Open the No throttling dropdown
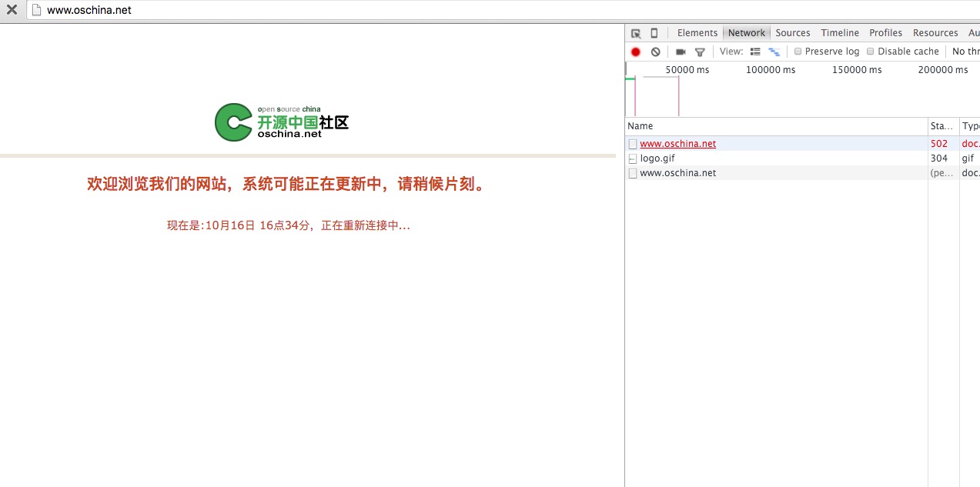Screen dimensions: 980x487 966,52
